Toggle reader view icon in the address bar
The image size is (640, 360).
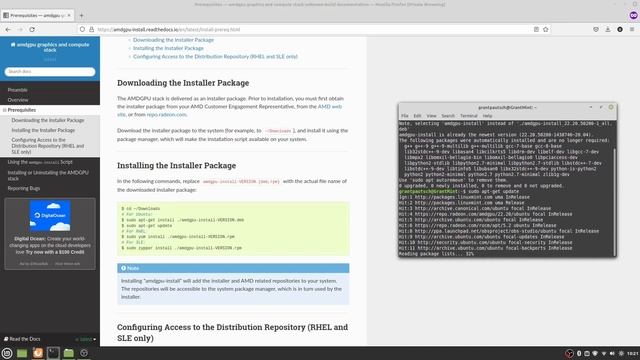pos(536,29)
